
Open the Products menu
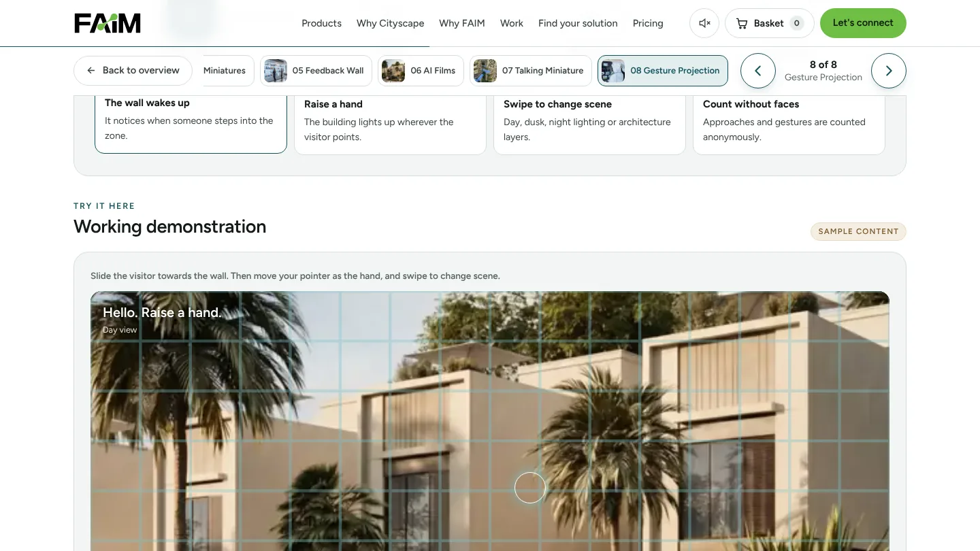click(321, 23)
